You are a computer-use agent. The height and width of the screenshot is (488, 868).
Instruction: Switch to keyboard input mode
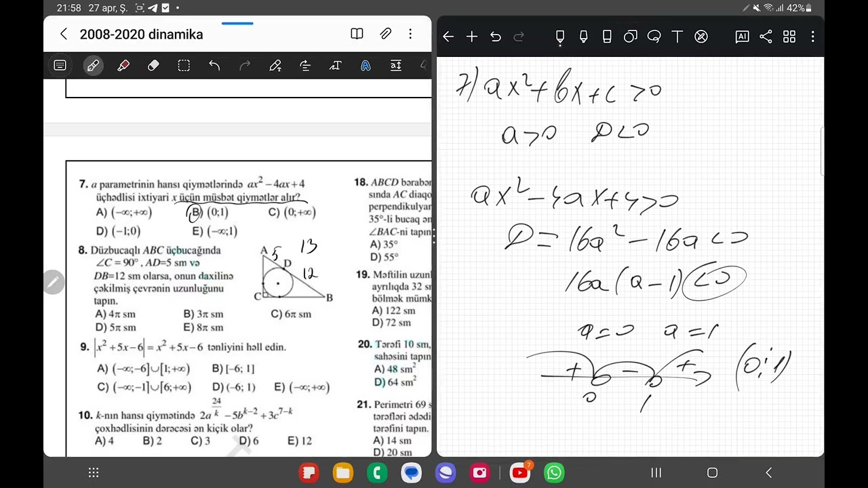coord(60,66)
